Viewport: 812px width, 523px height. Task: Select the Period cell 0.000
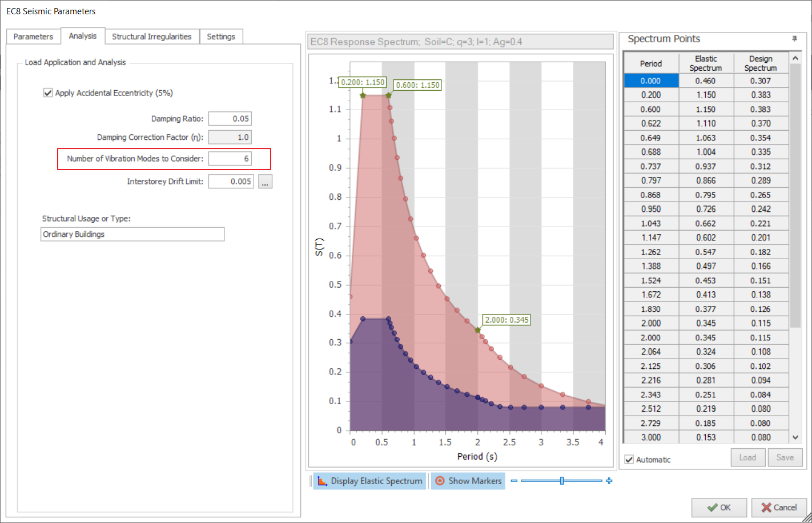(651, 81)
